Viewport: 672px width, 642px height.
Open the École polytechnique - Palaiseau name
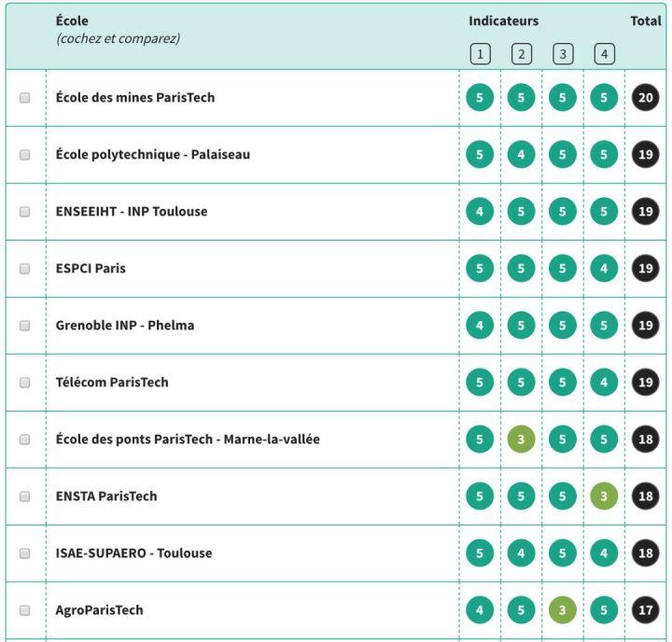coord(152,155)
